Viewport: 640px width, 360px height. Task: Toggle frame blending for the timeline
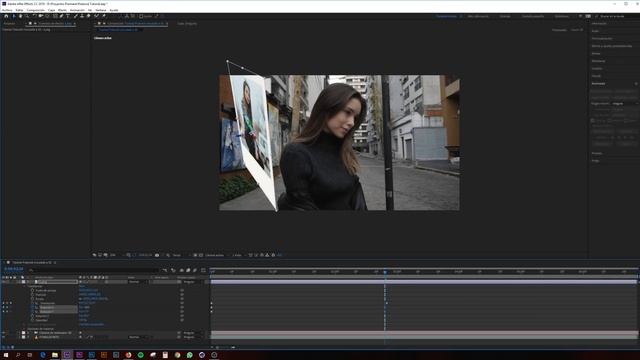188,270
